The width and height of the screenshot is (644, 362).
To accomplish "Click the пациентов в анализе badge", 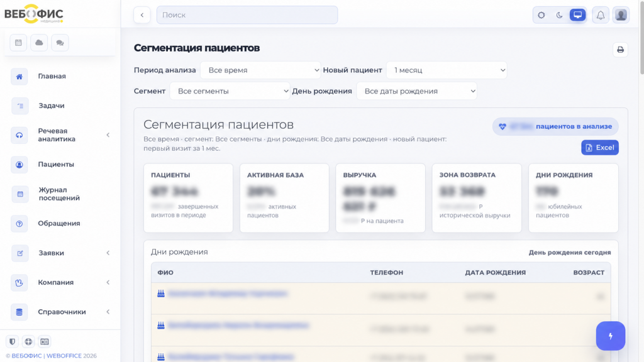I will point(555,126).
